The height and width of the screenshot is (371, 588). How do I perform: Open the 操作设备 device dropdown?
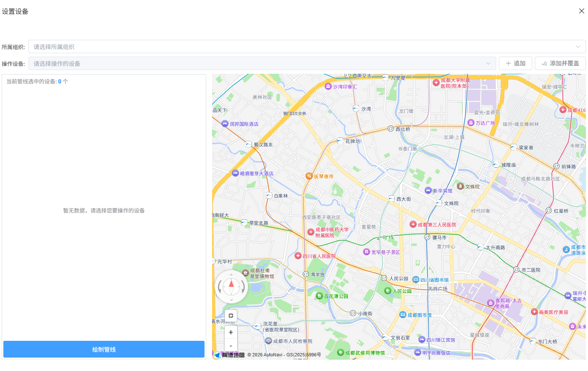click(x=262, y=63)
